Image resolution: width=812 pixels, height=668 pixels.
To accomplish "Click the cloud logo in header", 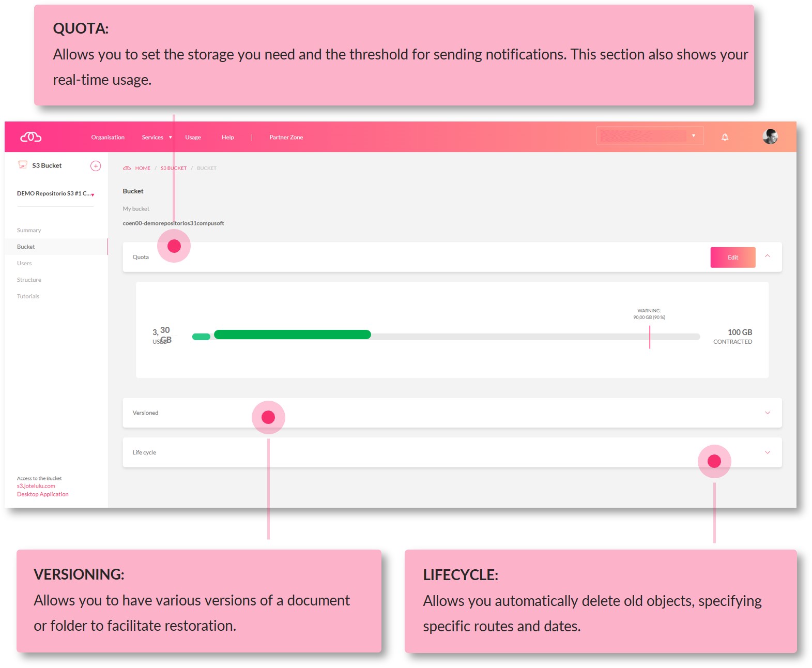I will pos(31,137).
